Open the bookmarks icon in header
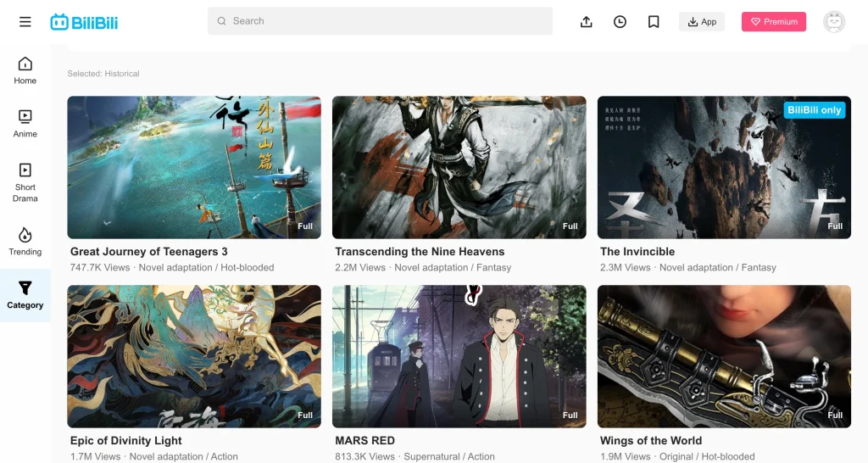Image resolution: width=868 pixels, height=463 pixels. point(654,21)
